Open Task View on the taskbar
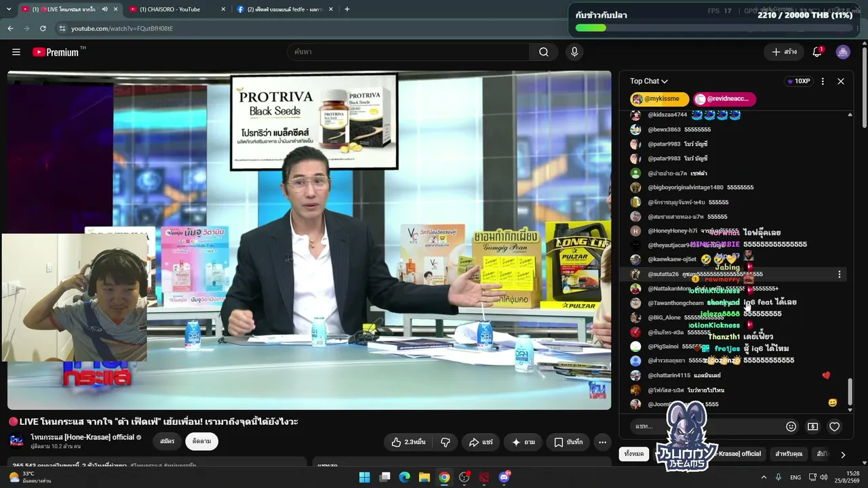This screenshot has height=488, width=868. coord(384,477)
